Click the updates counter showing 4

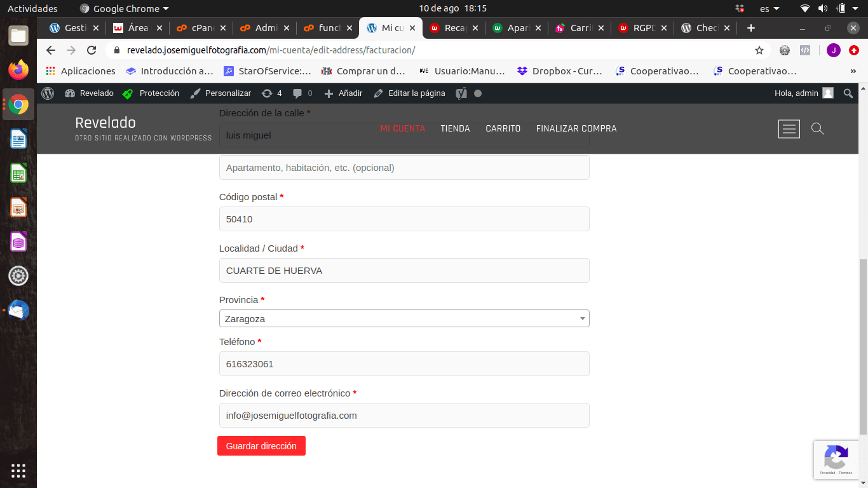(272, 93)
